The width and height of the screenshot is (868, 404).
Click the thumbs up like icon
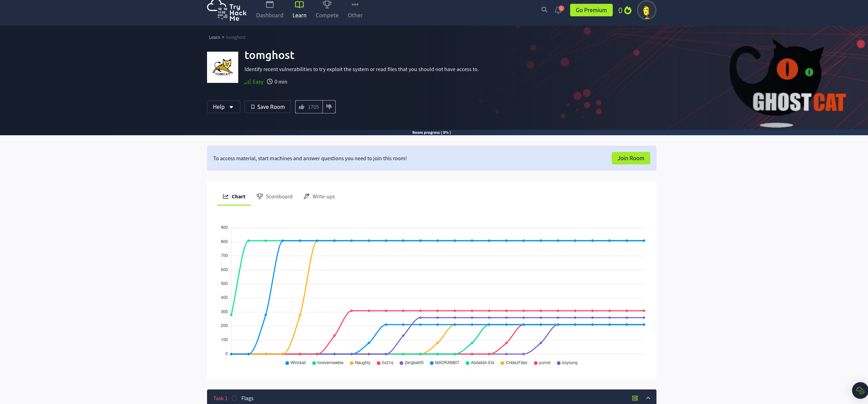pyautogui.click(x=302, y=107)
